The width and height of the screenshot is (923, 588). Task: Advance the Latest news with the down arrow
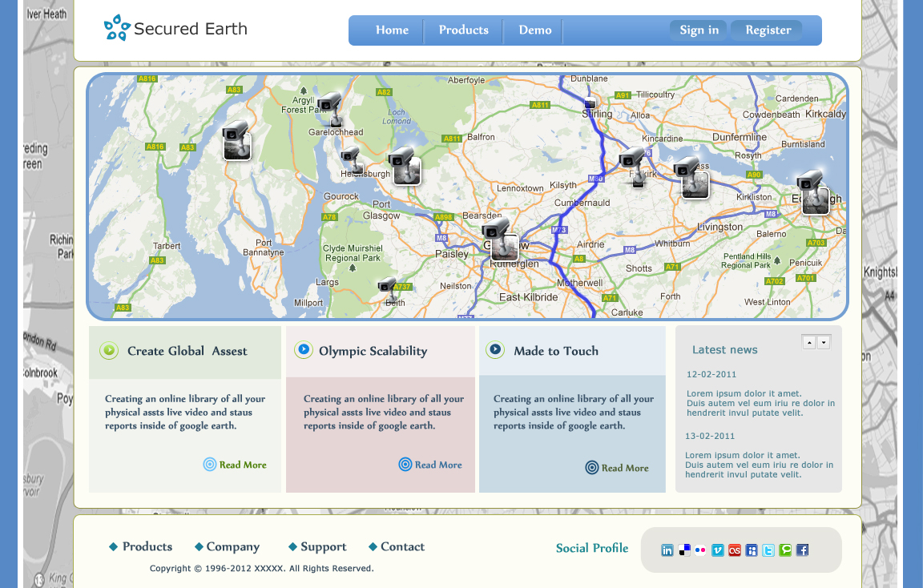pyautogui.click(x=824, y=342)
